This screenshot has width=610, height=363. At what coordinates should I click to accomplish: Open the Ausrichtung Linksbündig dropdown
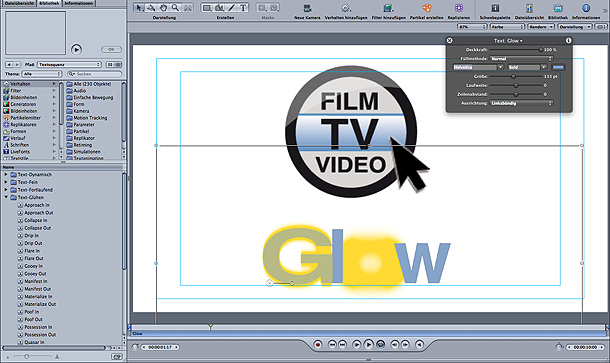click(x=521, y=103)
